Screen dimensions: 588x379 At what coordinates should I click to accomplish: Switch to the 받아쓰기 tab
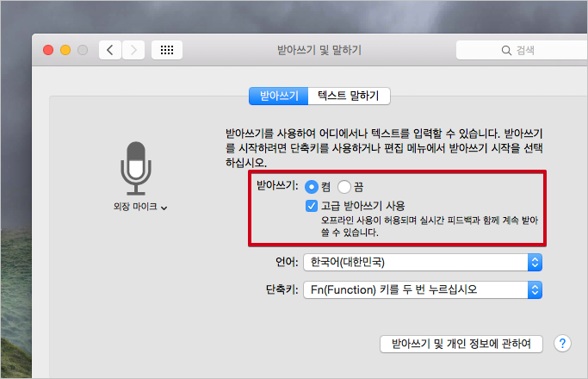pos(279,96)
